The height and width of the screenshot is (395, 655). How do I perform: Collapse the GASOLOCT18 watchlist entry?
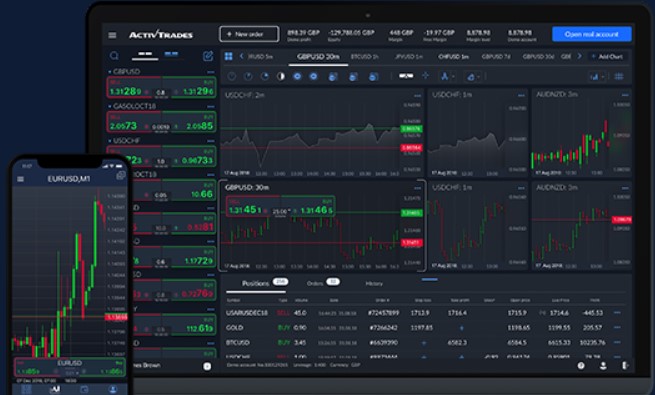(109, 106)
